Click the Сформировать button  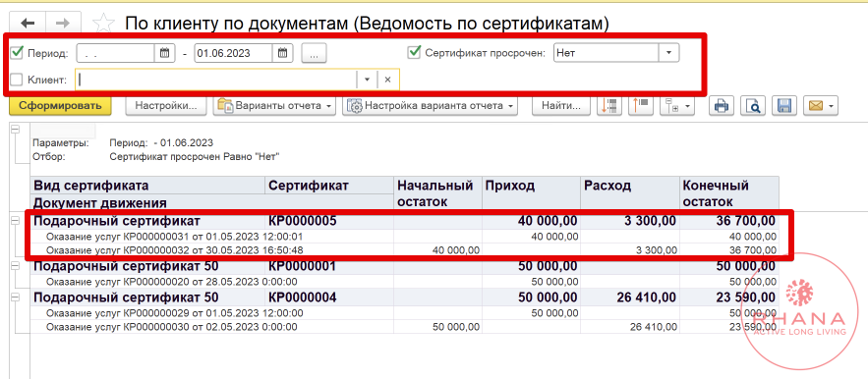60,106
